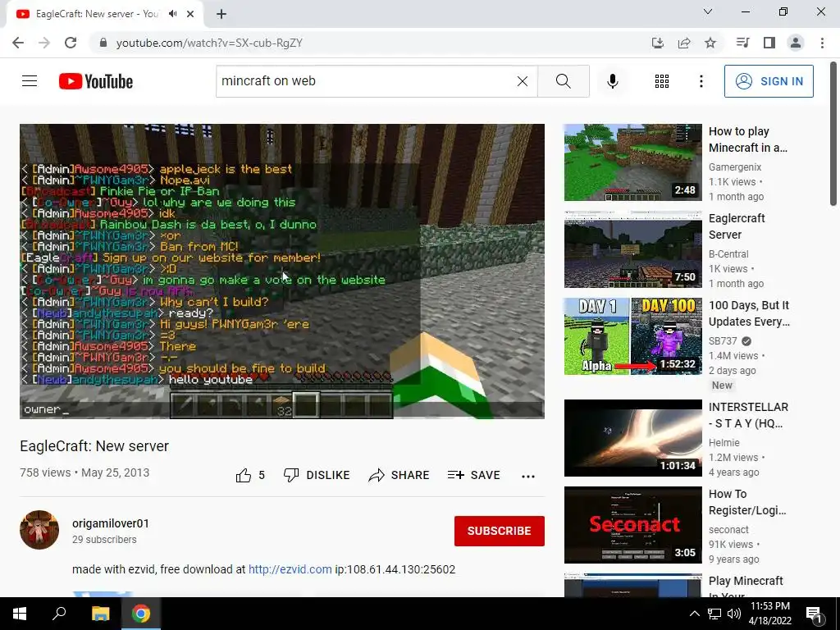Open the origamilover01 channel name link
840x630 pixels.
click(111, 523)
